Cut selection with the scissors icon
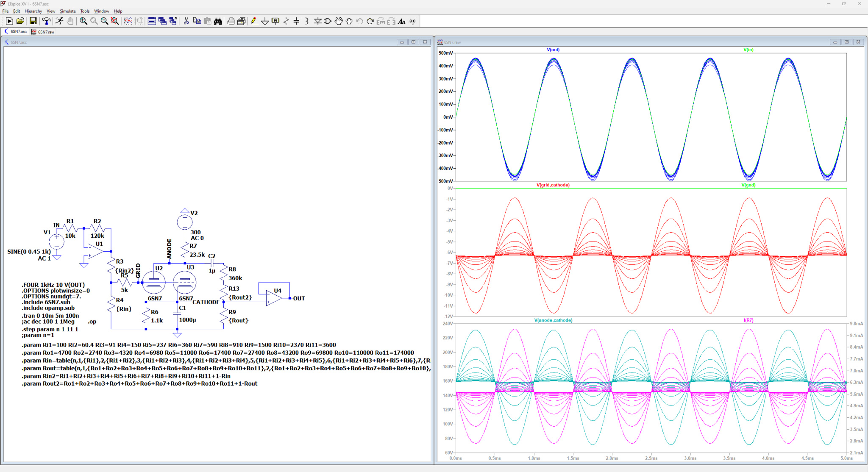 (186, 21)
